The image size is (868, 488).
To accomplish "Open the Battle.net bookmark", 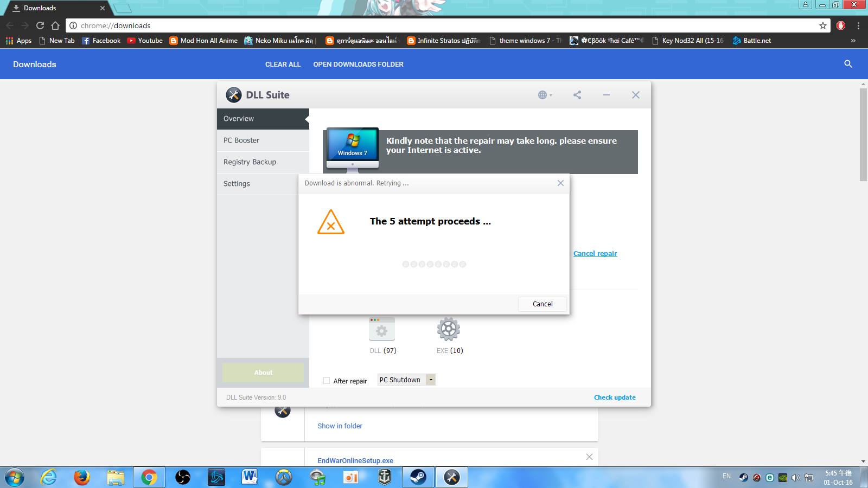I will tap(751, 41).
